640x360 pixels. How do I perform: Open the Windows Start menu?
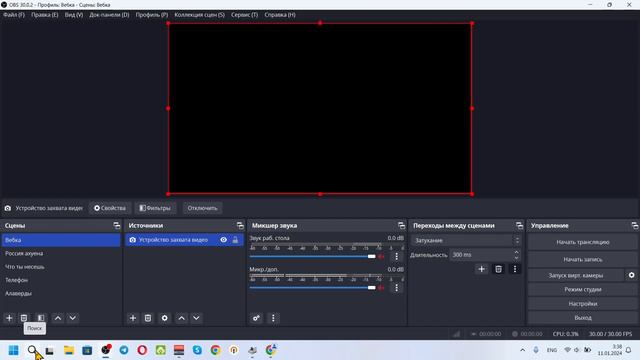click(x=13, y=350)
